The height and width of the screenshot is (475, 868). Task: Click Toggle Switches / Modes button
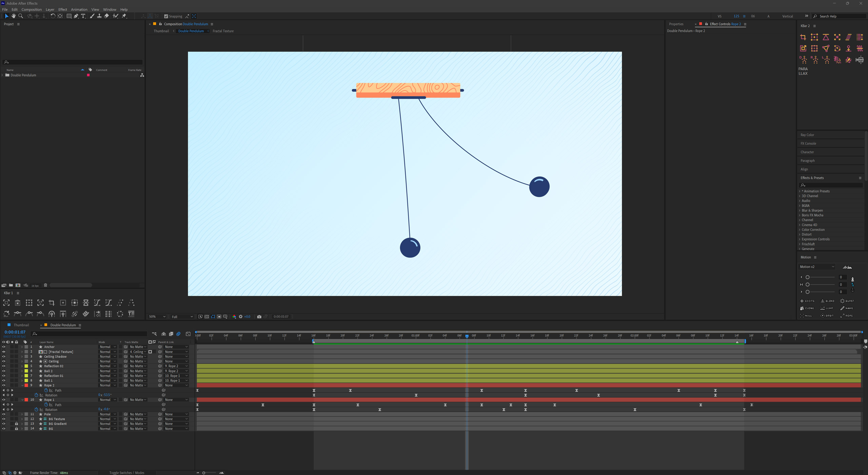coord(126,473)
